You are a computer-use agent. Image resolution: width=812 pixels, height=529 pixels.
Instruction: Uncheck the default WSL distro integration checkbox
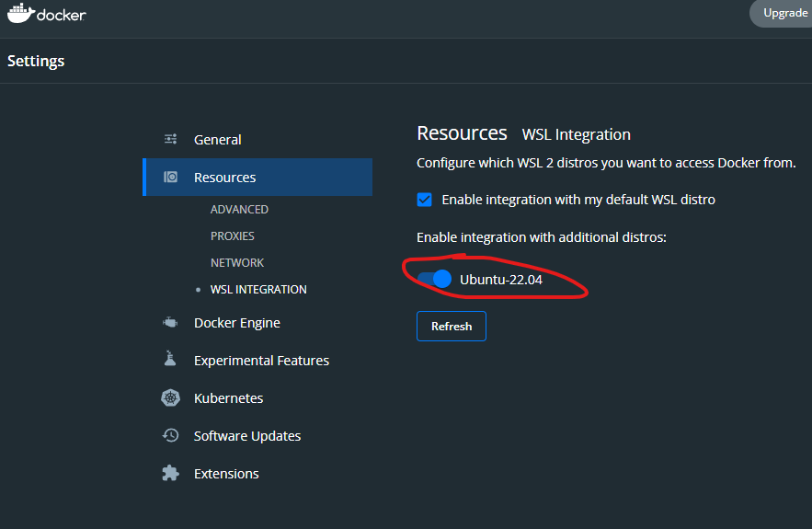point(424,200)
